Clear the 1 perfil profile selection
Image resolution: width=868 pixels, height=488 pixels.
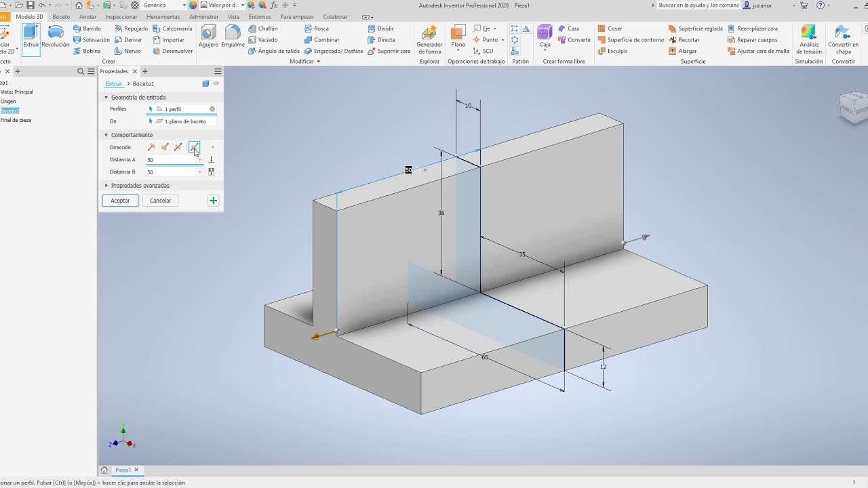point(212,109)
